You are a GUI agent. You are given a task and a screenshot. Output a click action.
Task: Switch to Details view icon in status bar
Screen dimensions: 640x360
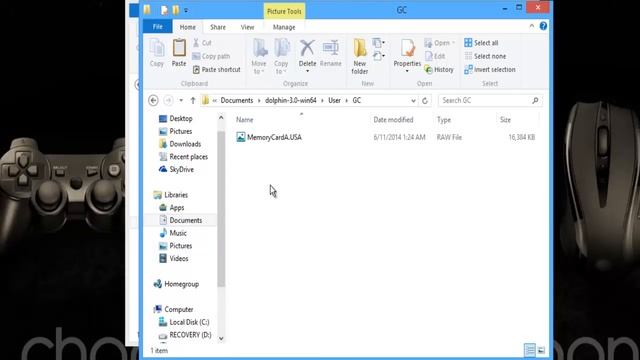click(x=530, y=350)
